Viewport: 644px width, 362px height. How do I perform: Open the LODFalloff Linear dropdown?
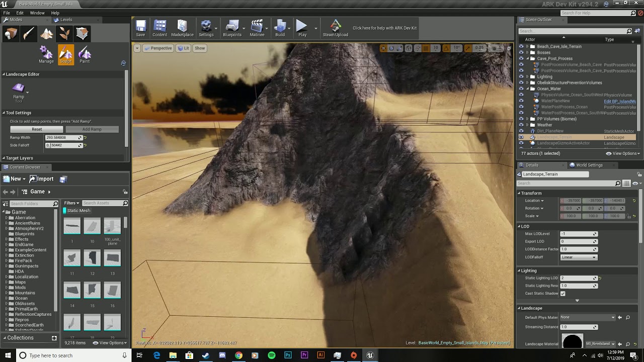pos(579,257)
